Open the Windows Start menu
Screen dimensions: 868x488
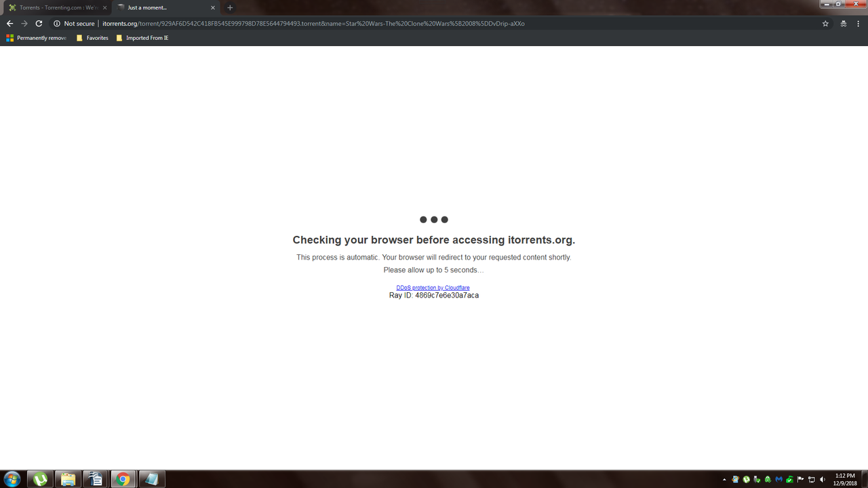(x=12, y=479)
